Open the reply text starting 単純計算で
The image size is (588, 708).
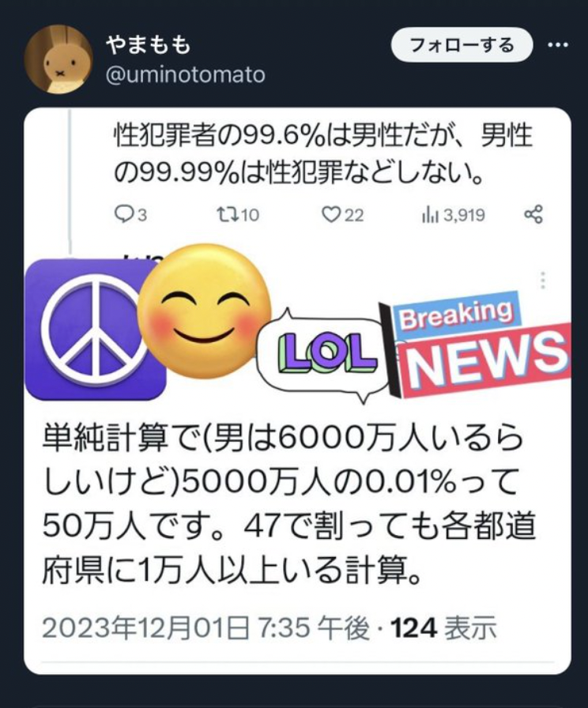(x=289, y=504)
